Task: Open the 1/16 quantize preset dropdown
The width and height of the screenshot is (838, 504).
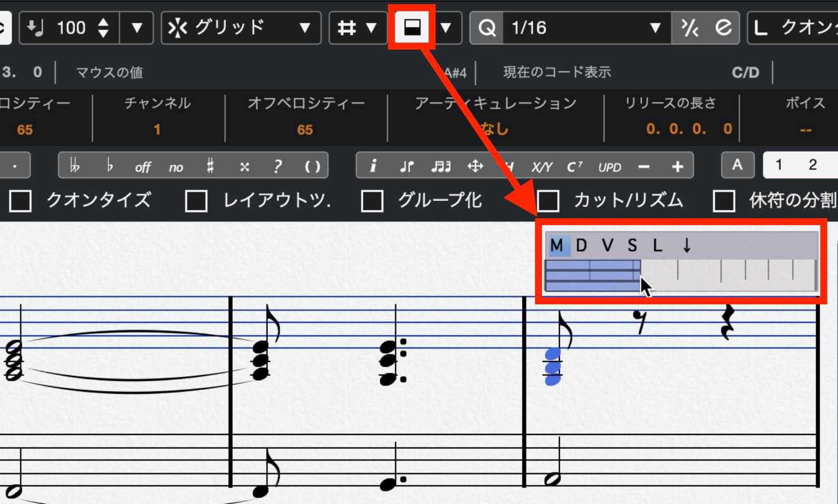Action: (x=587, y=27)
